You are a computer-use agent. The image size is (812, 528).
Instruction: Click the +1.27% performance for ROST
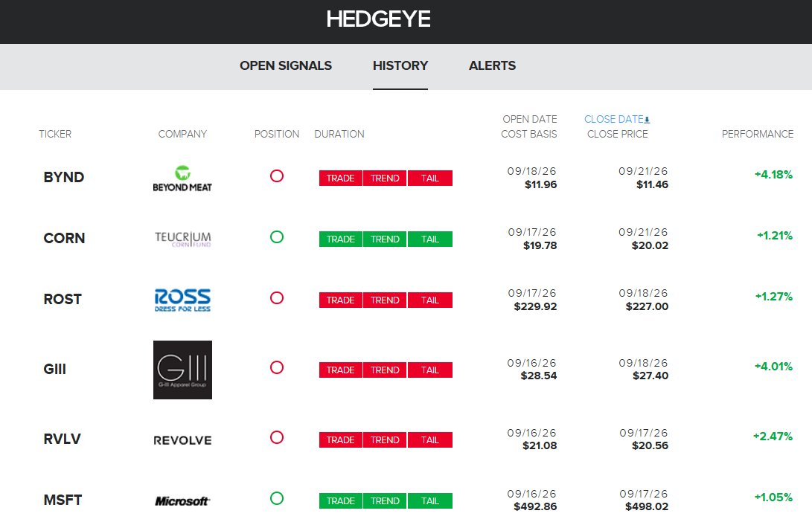(x=774, y=297)
